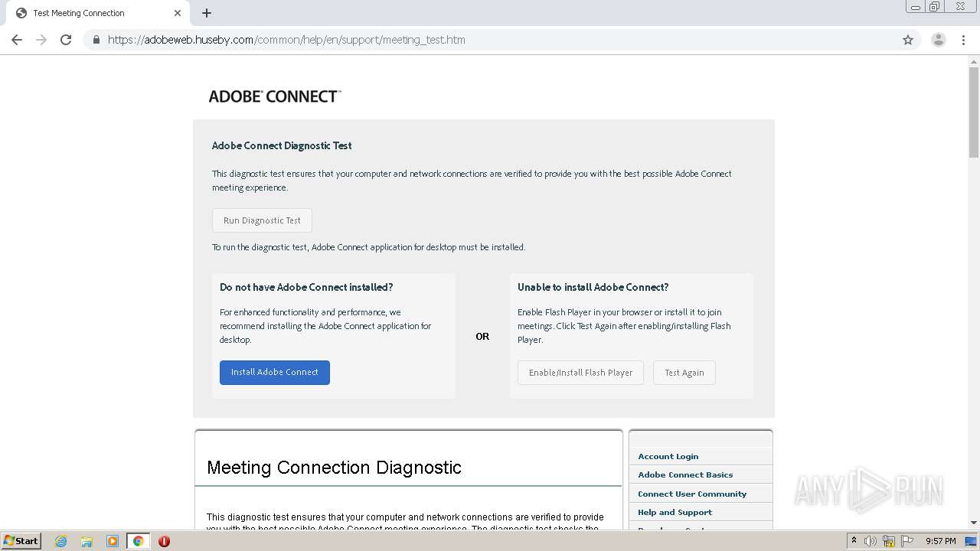Open a new browser tab
This screenshot has width=980, height=551.
click(207, 13)
